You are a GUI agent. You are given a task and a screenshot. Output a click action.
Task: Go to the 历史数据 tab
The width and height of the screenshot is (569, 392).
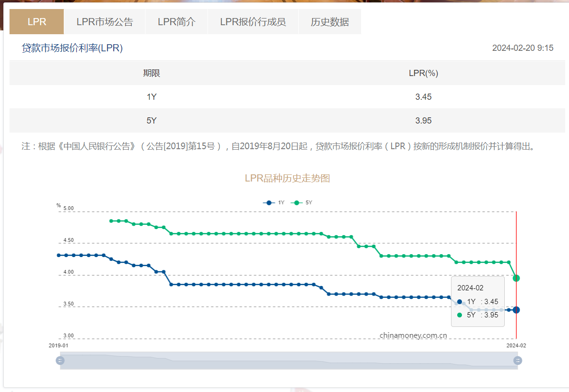[x=330, y=22]
